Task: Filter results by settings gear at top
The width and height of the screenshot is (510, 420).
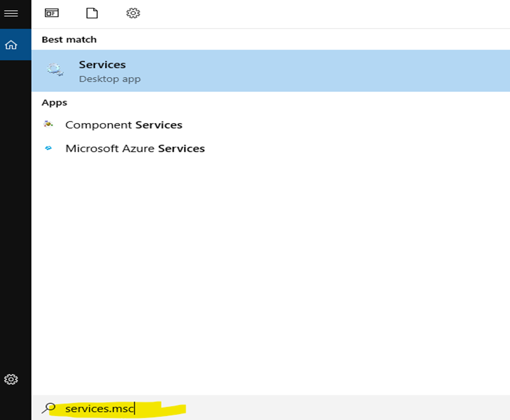Action: tap(133, 13)
